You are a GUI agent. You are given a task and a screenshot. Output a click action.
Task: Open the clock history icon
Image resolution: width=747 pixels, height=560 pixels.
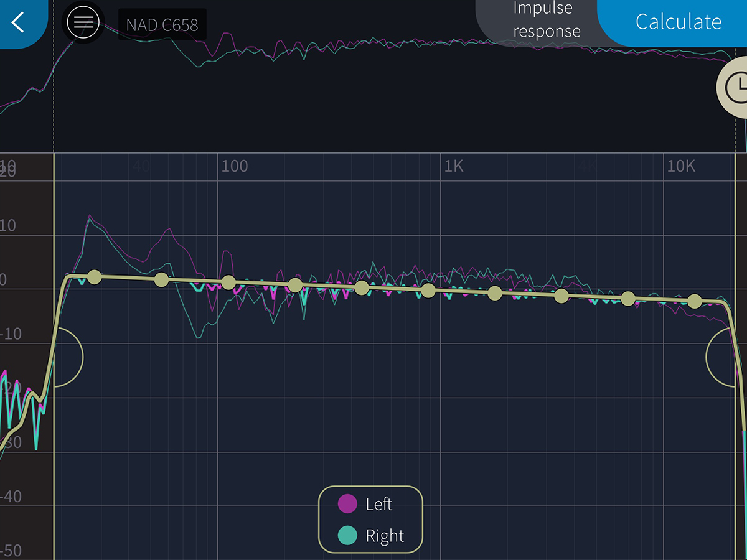click(735, 86)
